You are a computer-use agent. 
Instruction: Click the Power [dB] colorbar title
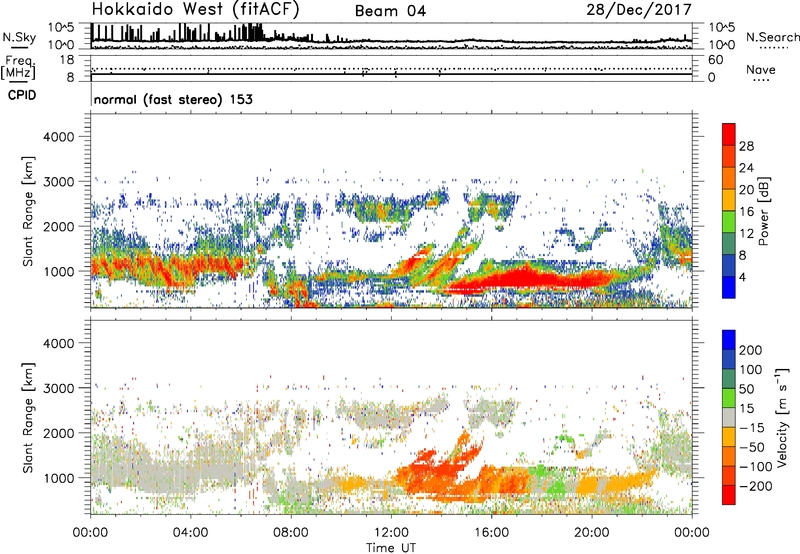coord(764,211)
